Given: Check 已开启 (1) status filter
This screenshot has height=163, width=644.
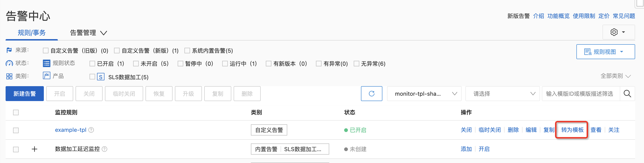Looking at the screenshot, I should pos(92,64).
